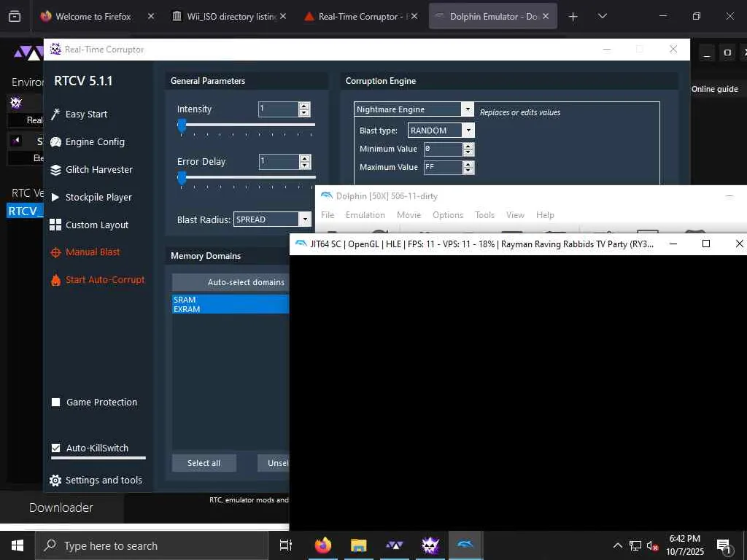Open the notification center icon
The image size is (747, 560).
tap(723, 545)
